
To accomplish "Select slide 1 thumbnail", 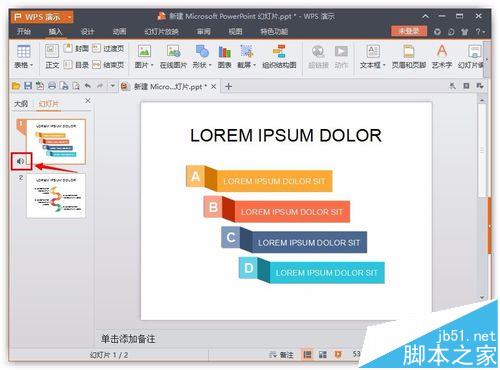I will [56, 142].
